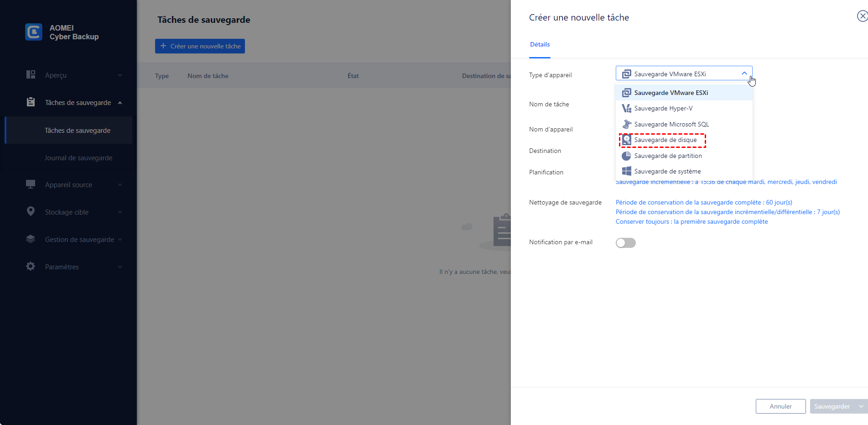Click the Appareil source monitor icon
This screenshot has width=868, height=425.
point(31,184)
